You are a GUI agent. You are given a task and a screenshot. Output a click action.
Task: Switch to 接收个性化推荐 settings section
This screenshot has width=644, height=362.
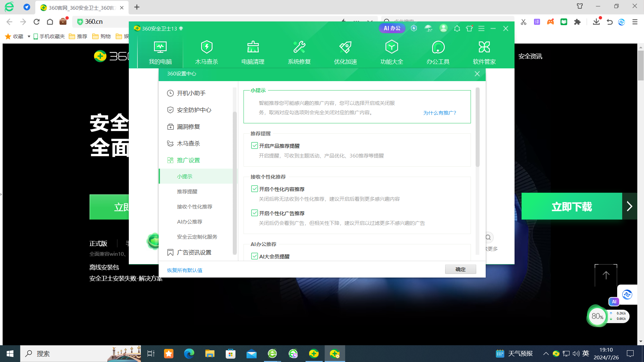click(x=195, y=206)
